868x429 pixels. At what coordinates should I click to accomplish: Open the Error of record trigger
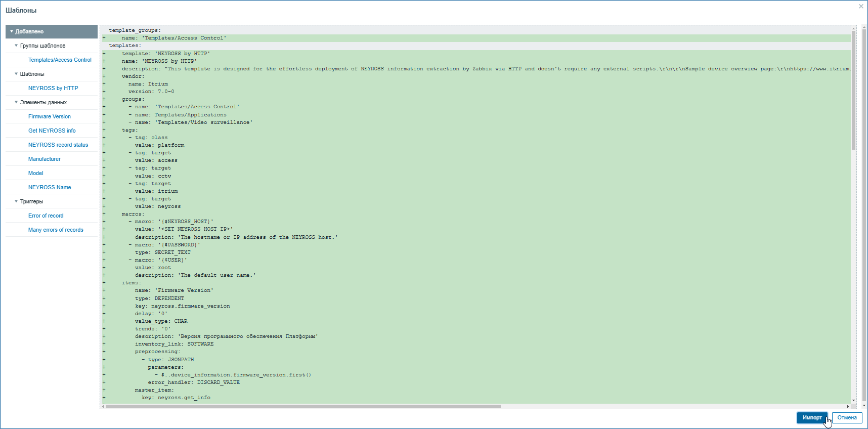coord(46,216)
